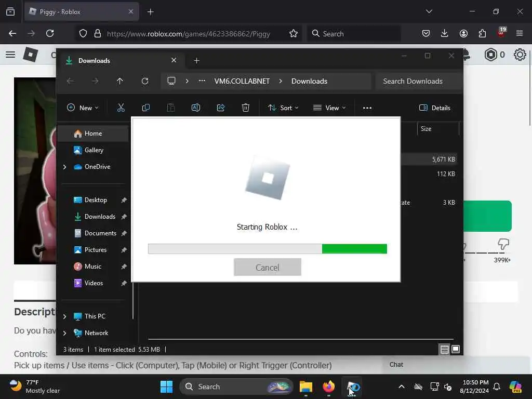The image size is (532, 399).
Task: Open Roblox settings gear
Action: coord(520,55)
